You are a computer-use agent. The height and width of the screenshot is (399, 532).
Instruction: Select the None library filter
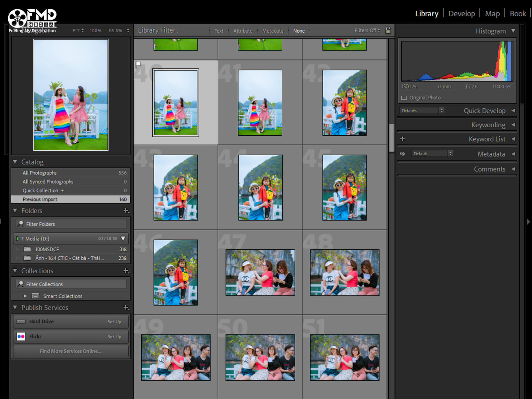[x=299, y=31]
